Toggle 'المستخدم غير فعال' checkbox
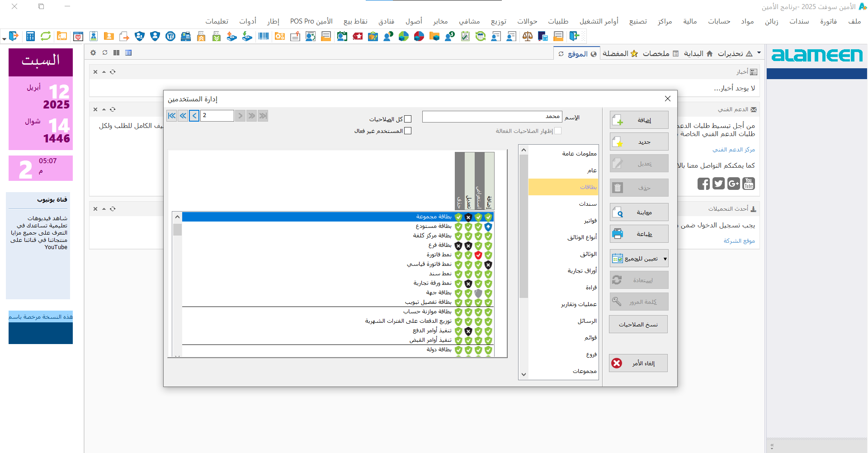This screenshot has width=868, height=453. coord(408,131)
